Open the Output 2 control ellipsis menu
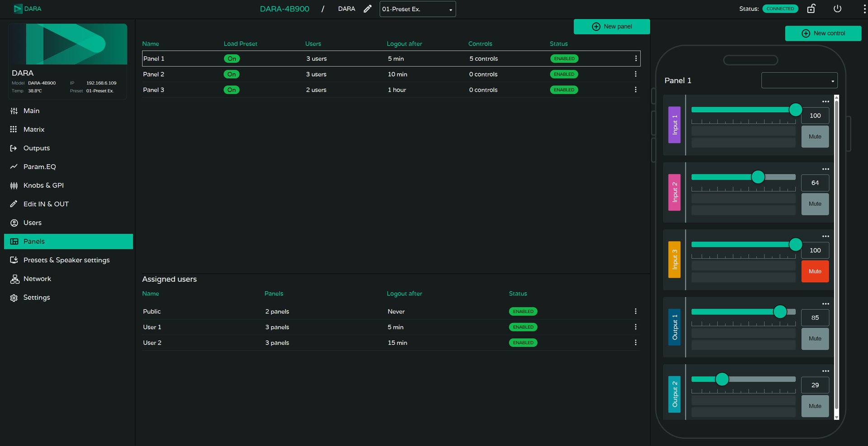The image size is (868, 446). pyautogui.click(x=826, y=371)
